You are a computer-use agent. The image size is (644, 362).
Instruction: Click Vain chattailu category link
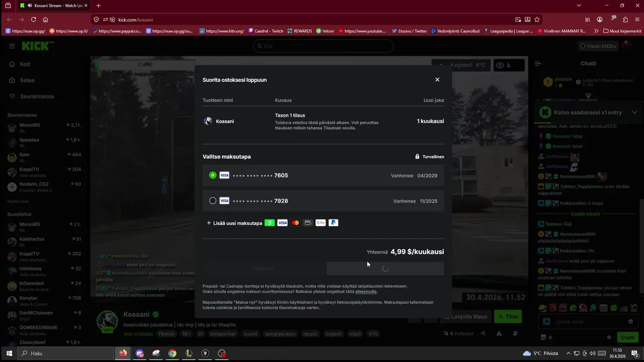138,334
